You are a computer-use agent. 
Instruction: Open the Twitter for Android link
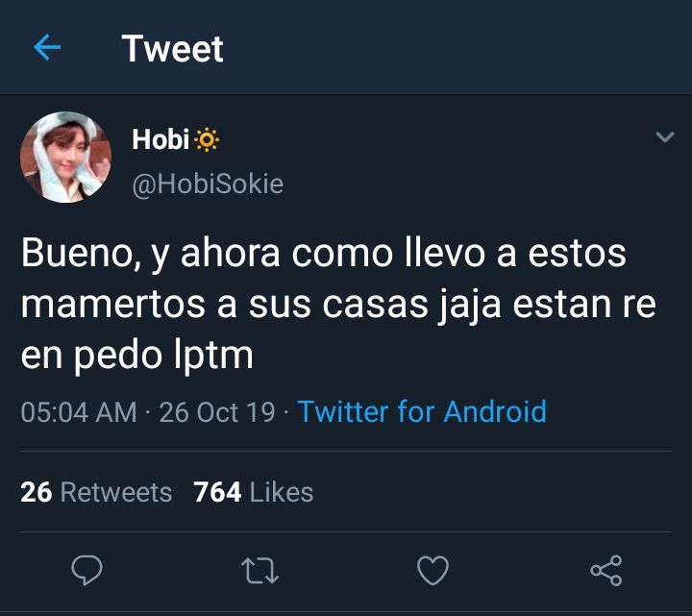tap(422, 411)
